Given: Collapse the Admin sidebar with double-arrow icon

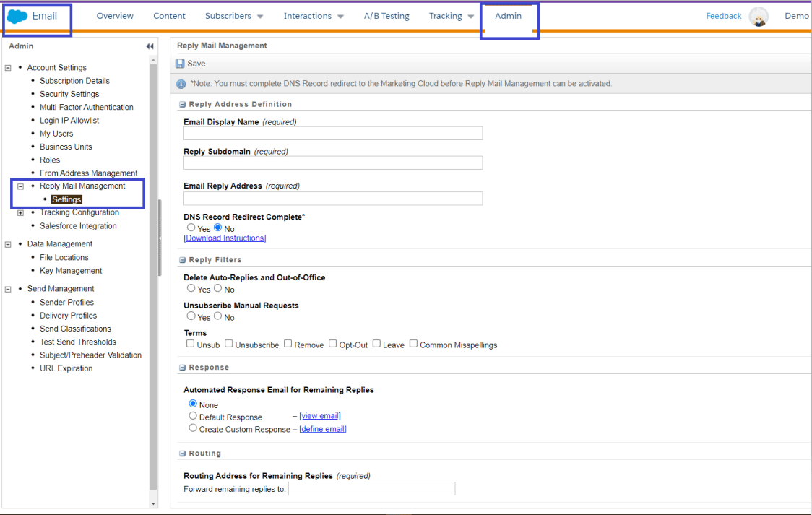Looking at the screenshot, I should point(150,46).
